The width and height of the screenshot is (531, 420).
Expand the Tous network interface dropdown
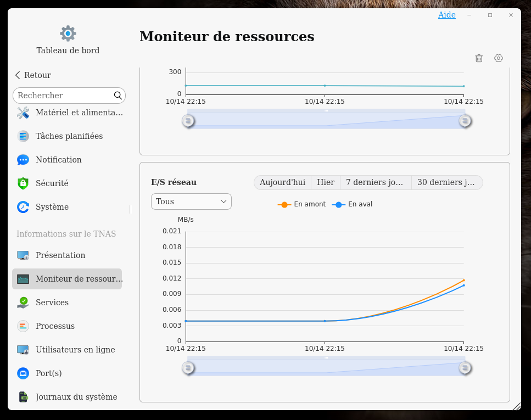[x=191, y=201]
